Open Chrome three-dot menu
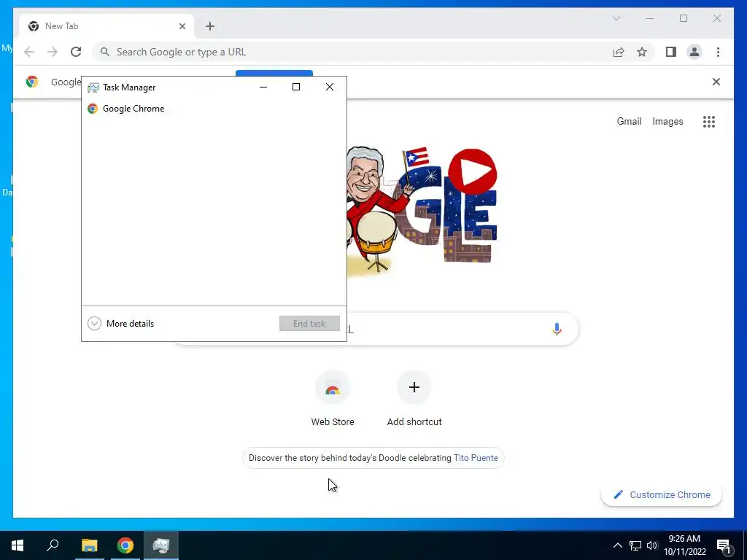Viewport: 747px width, 560px height. pyautogui.click(x=718, y=52)
